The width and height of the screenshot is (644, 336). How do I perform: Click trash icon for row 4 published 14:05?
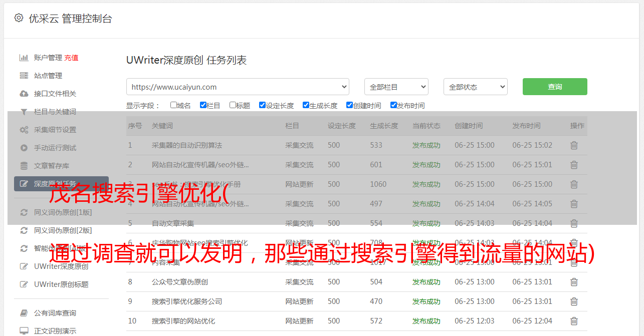tap(574, 204)
